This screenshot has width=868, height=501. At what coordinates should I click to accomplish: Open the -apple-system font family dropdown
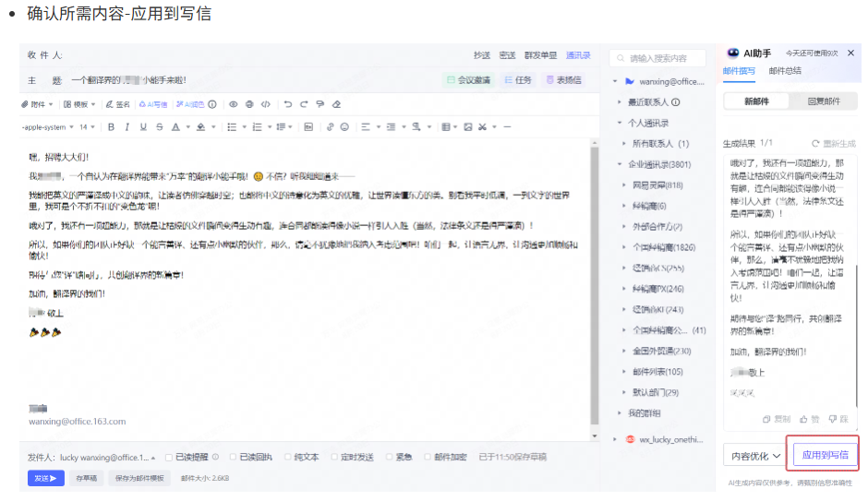[48, 127]
